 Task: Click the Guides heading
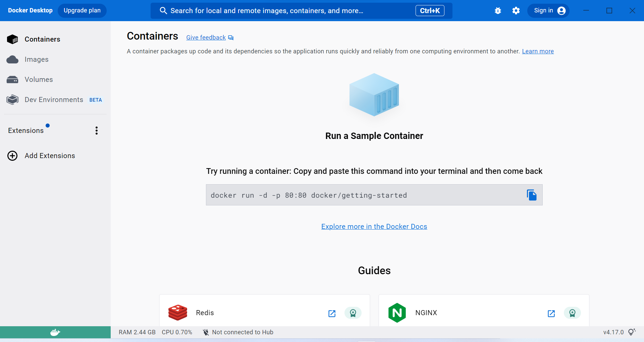pos(374,271)
